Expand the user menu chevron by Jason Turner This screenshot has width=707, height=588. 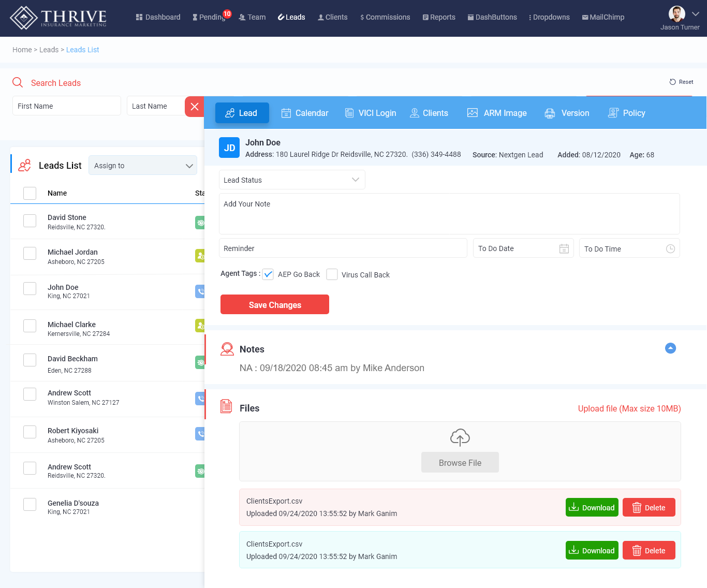tap(695, 14)
